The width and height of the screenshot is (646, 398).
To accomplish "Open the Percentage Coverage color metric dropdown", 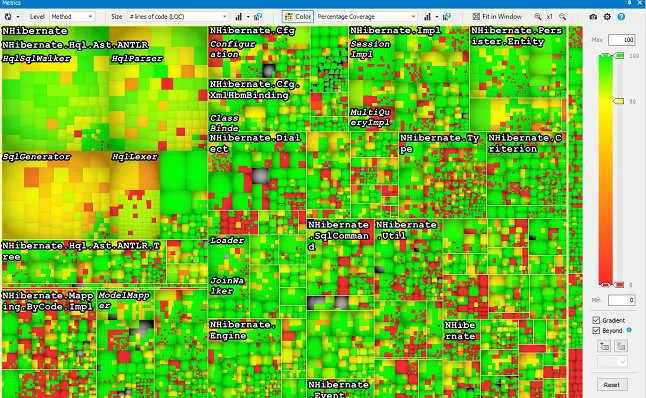I will 366,16.
